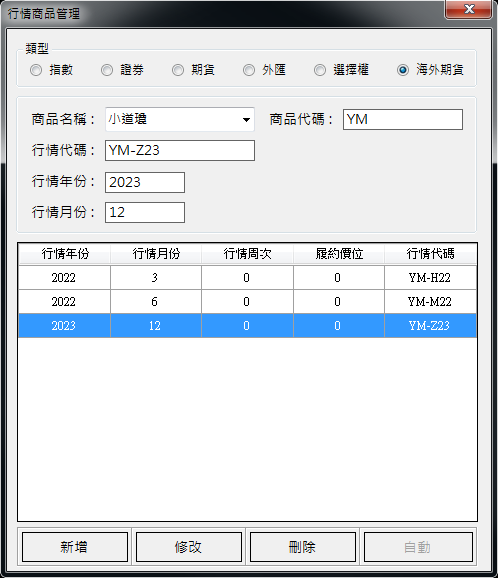Click the 修改 button
Viewport: 498px width, 578px height.
tap(189, 547)
